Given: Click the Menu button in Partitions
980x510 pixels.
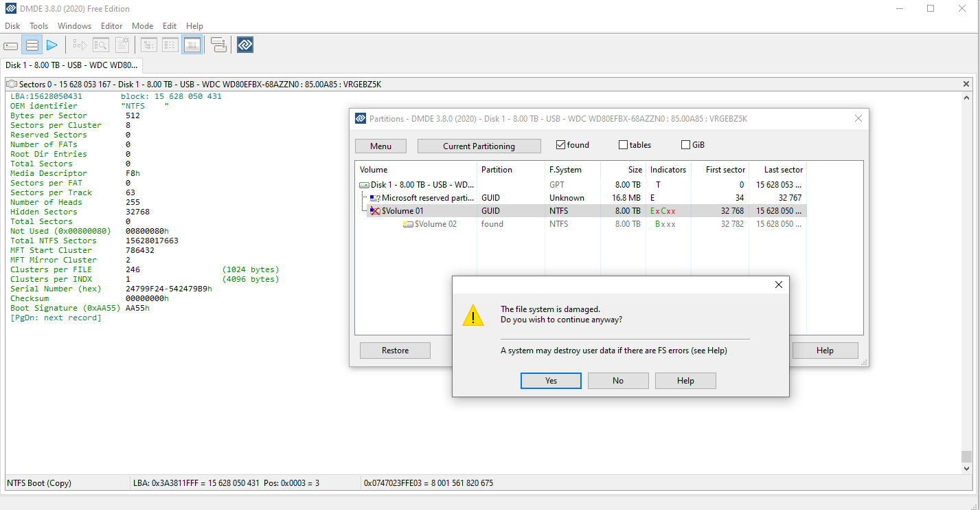Looking at the screenshot, I should [380, 146].
